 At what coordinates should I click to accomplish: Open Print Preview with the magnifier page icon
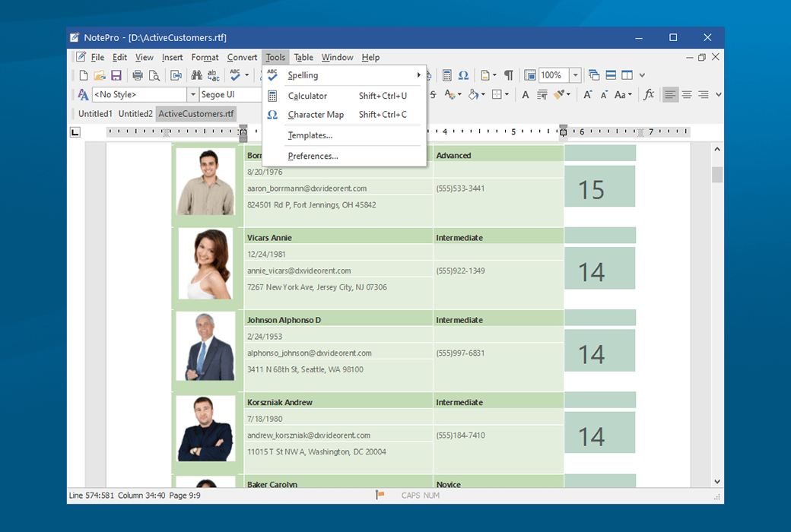click(154, 76)
